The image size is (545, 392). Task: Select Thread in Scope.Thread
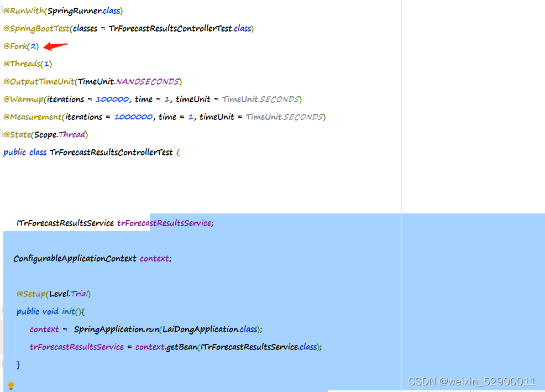tap(72, 134)
